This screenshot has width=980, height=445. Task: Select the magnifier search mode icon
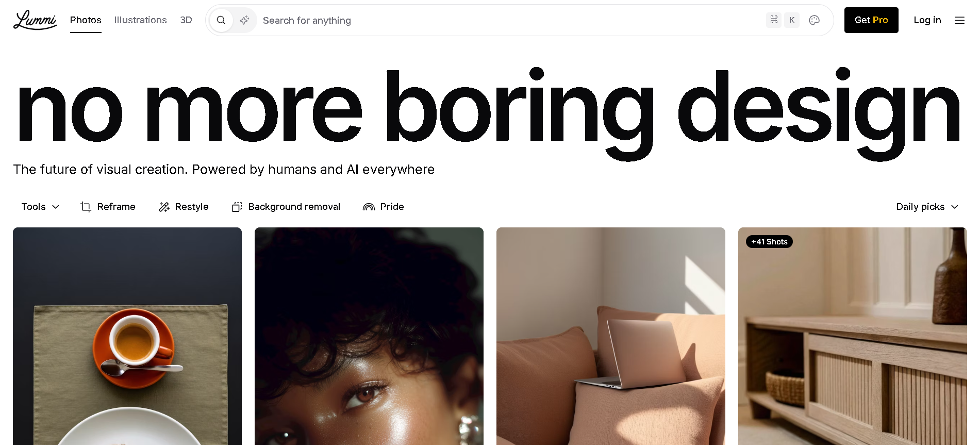point(221,20)
